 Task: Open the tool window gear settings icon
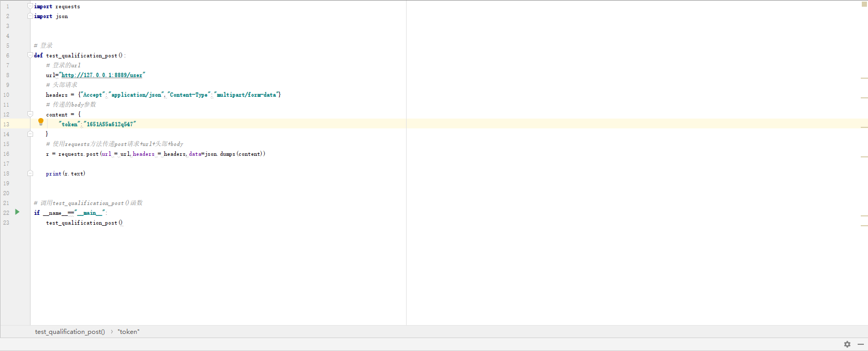(847, 344)
